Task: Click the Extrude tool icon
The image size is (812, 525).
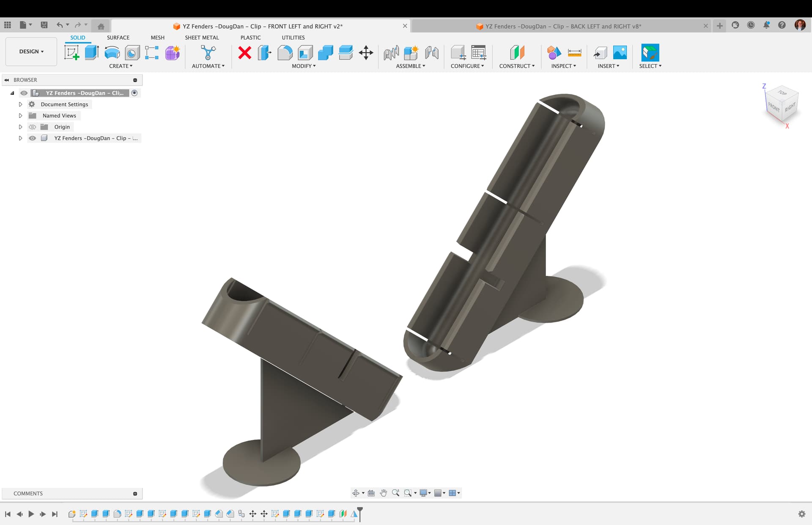Action: coord(92,53)
